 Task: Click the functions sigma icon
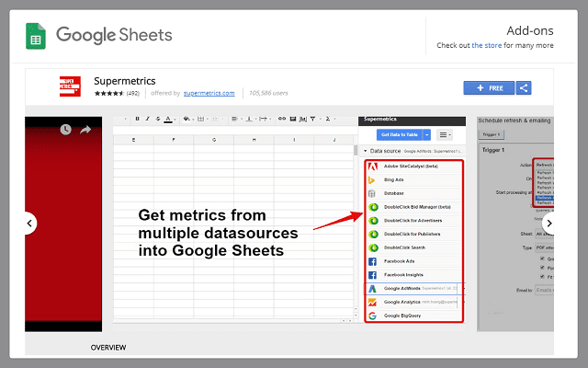(x=327, y=119)
